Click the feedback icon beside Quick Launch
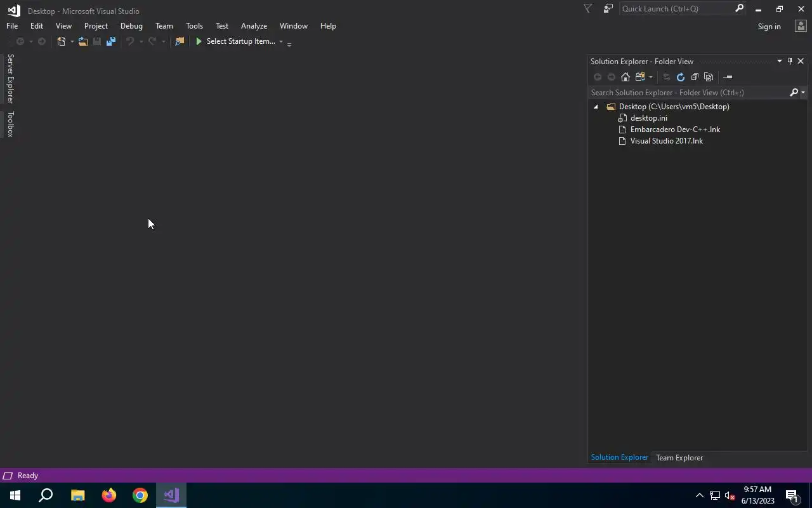The image size is (812, 508). [608, 9]
